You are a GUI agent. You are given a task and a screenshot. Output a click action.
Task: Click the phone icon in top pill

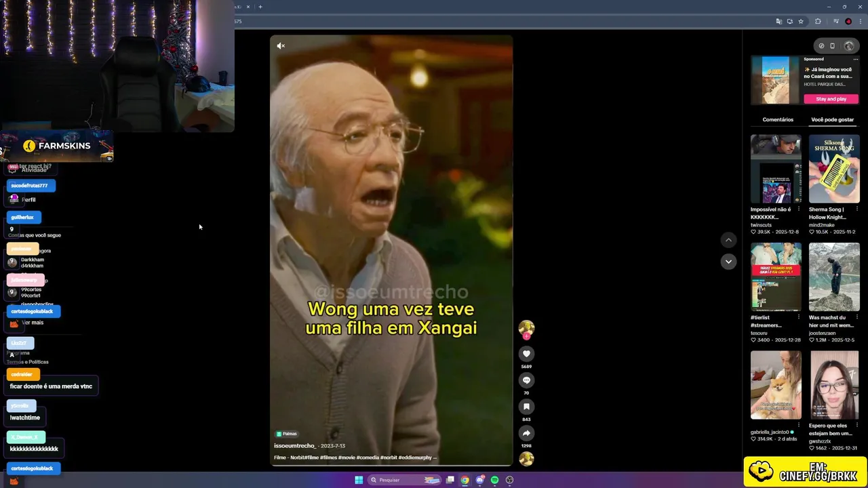833,46
